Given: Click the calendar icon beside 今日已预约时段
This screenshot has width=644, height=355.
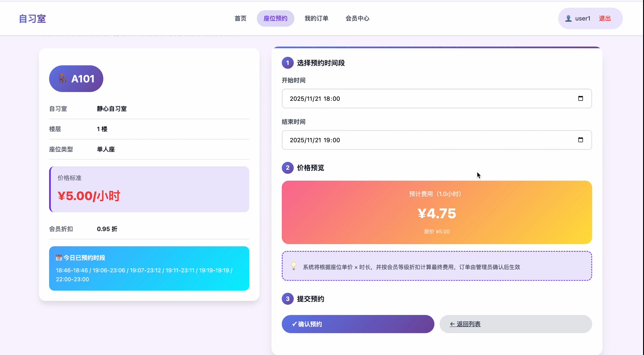Looking at the screenshot, I should pyautogui.click(x=59, y=258).
